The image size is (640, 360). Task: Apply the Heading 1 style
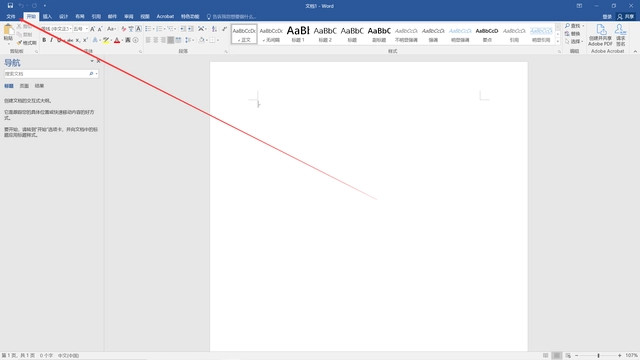tap(298, 34)
